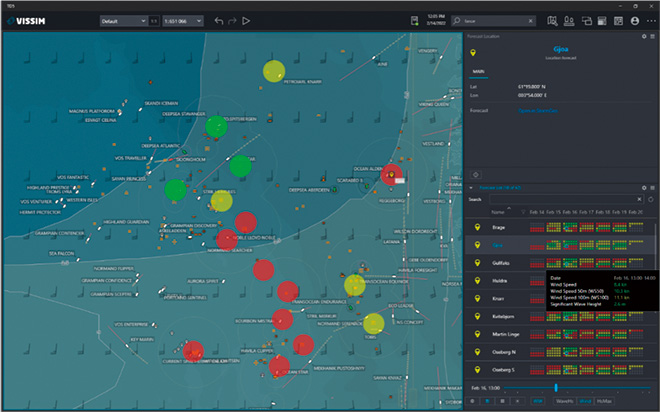Open Forecast List panel menu icon

tap(652, 188)
